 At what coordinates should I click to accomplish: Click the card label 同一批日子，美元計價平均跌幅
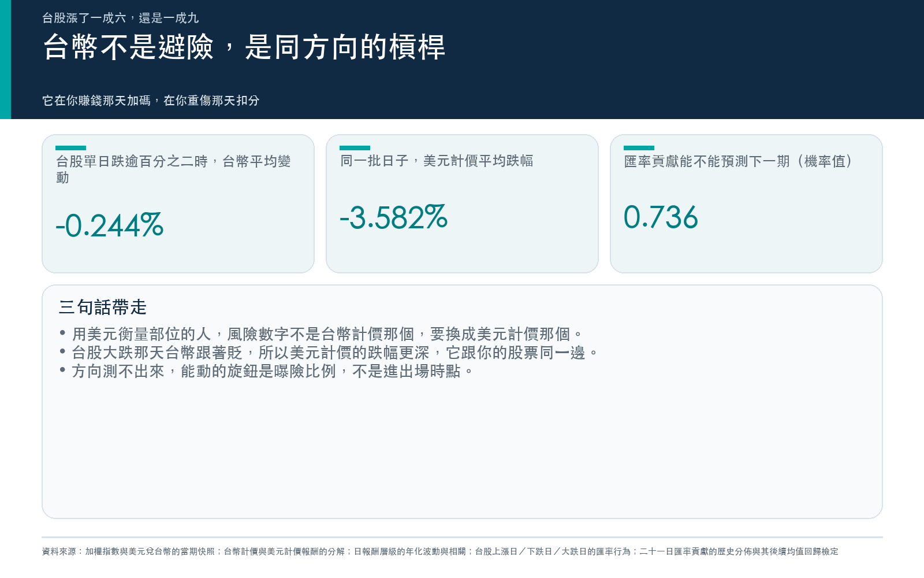(x=437, y=161)
